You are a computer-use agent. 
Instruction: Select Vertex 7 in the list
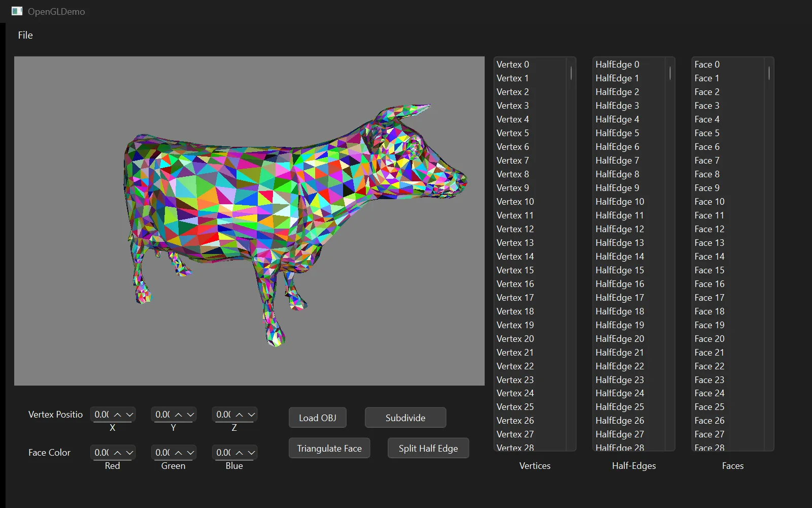[530, 161]
